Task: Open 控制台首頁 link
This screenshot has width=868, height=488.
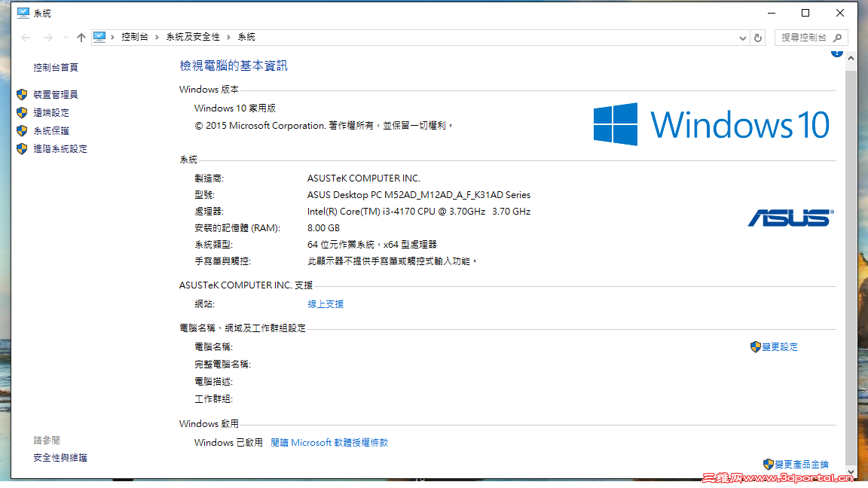Action: click(56, 68)
